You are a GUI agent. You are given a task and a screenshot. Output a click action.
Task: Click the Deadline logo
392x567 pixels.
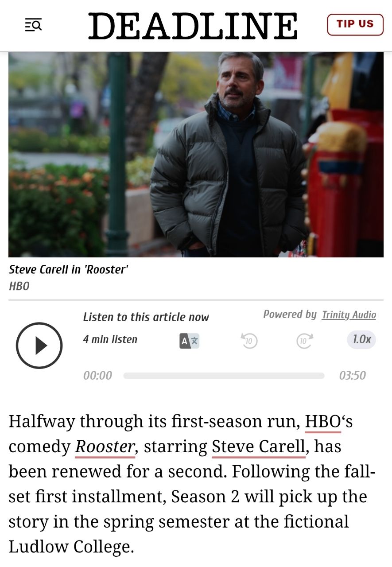(x=193, y=26)
